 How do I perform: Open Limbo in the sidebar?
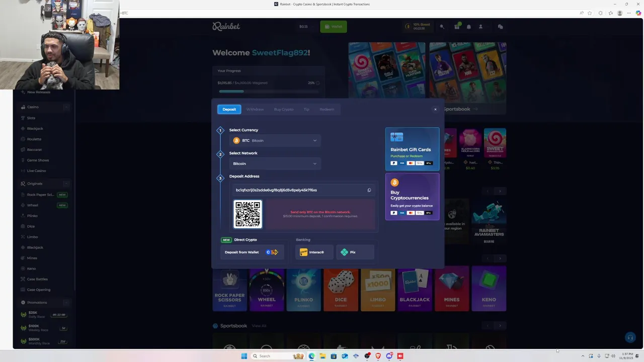pos(32,237)
